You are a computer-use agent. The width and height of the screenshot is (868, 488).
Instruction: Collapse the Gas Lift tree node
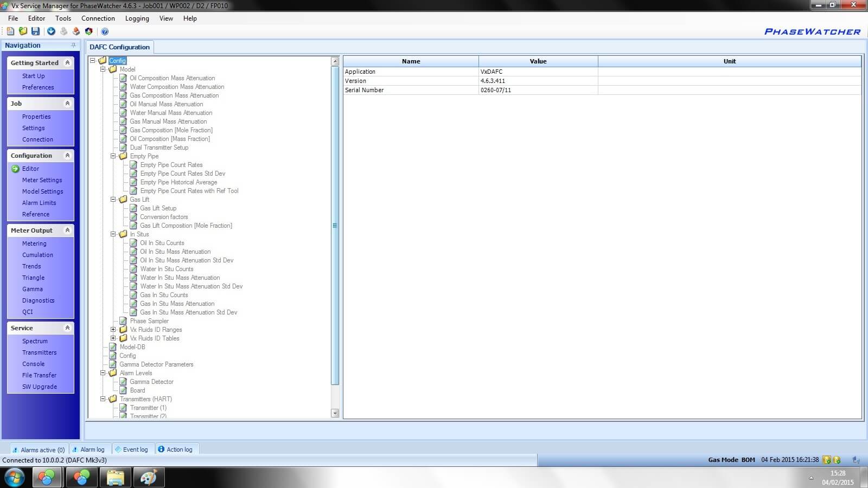[x=113, y=200]
